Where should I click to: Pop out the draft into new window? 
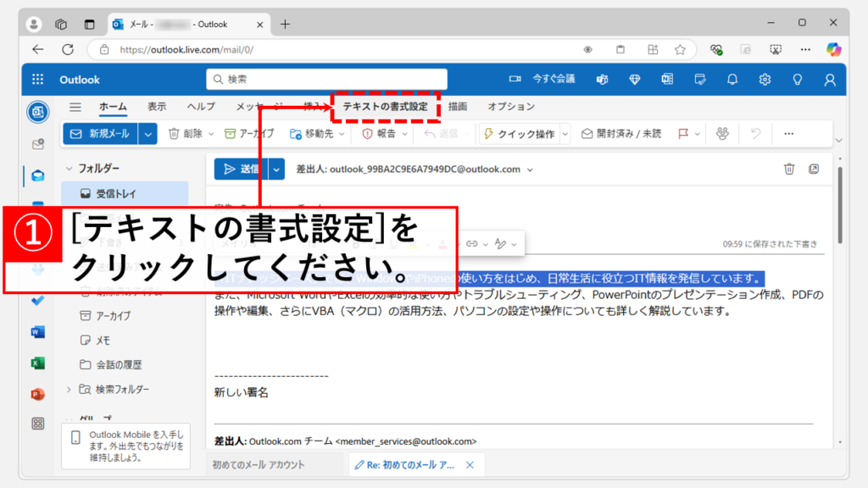(814, 169)
